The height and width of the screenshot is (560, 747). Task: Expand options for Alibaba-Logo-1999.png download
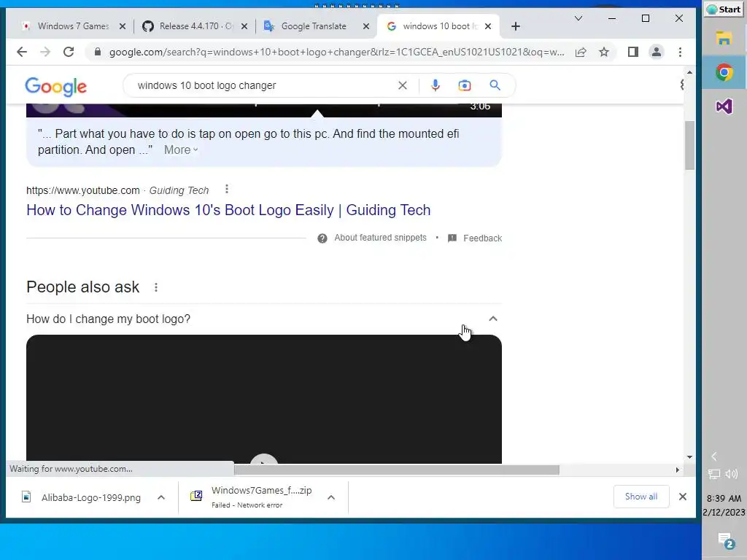[x=161, y=497]
